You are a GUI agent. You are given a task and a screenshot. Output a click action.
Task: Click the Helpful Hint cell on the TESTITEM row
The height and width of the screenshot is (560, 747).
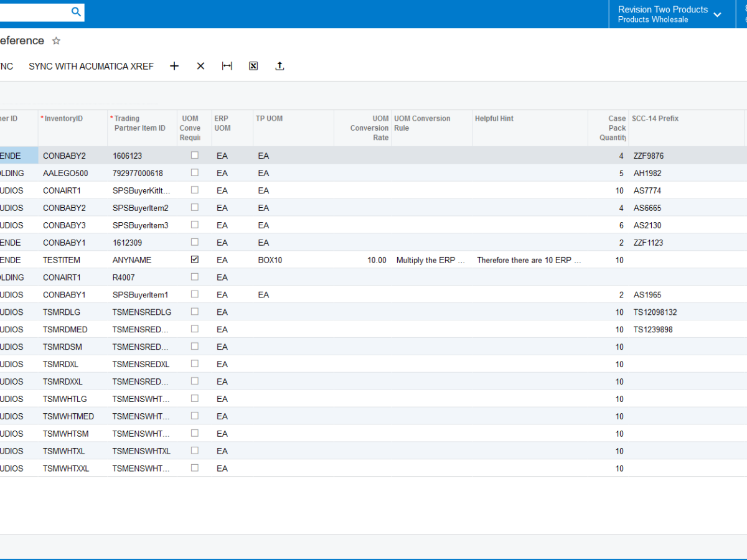click(529, 260)
